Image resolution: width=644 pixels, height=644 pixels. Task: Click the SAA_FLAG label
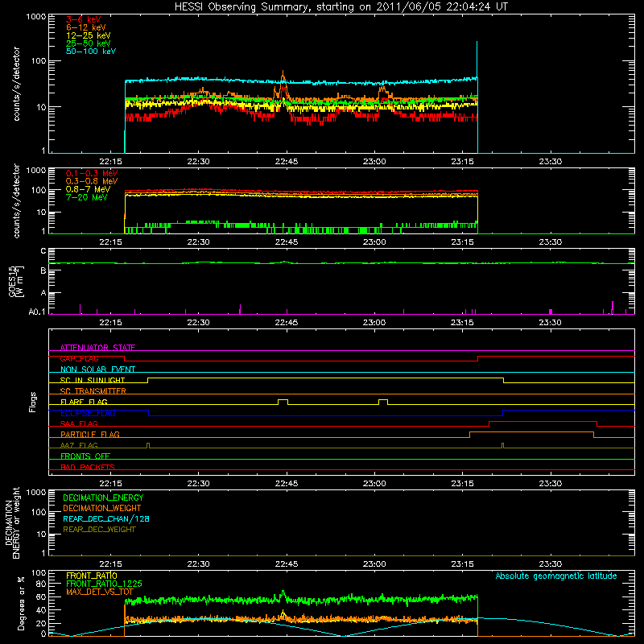click(x=79, y=423)
